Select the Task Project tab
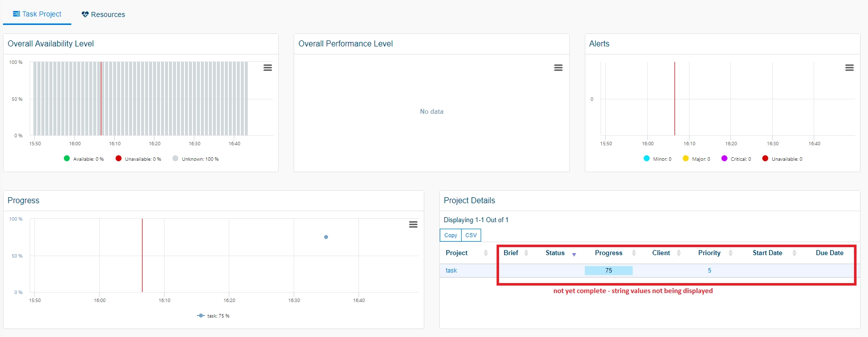 (x=37, y=14)
